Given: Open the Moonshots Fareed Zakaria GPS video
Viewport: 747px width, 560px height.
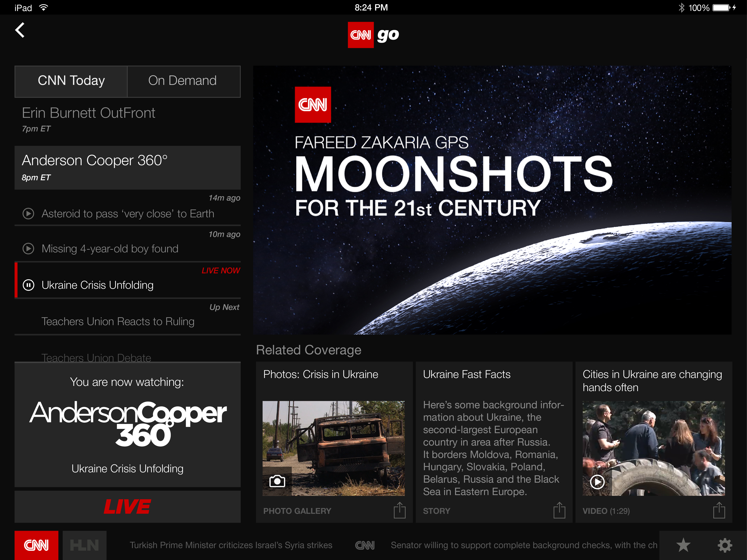Looking at the screenshot, I should (492, 200).
